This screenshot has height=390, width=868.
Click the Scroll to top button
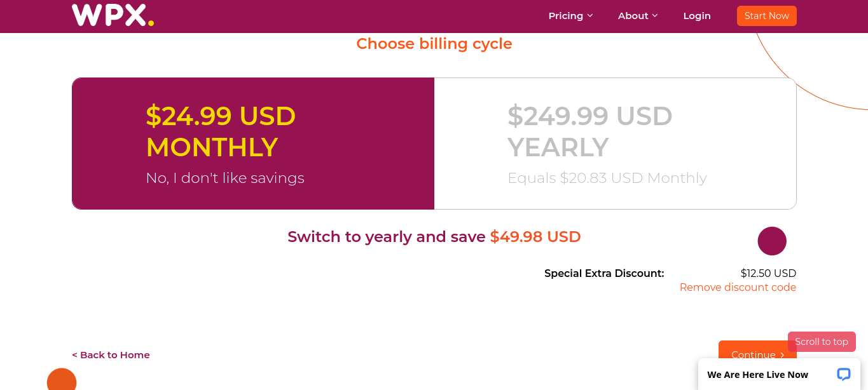click(x=822, y=342)
